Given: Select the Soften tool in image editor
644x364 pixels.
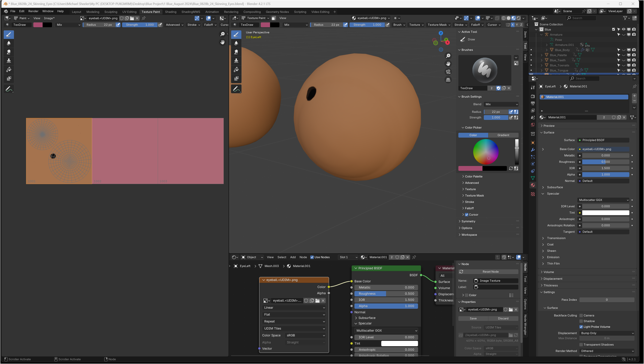Looking at the screenshot, I should [x=9, y=43].
